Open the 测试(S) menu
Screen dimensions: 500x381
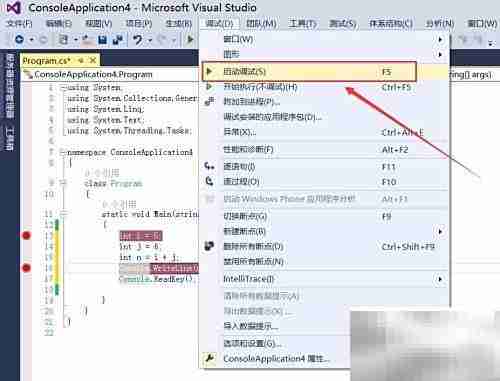343,24
